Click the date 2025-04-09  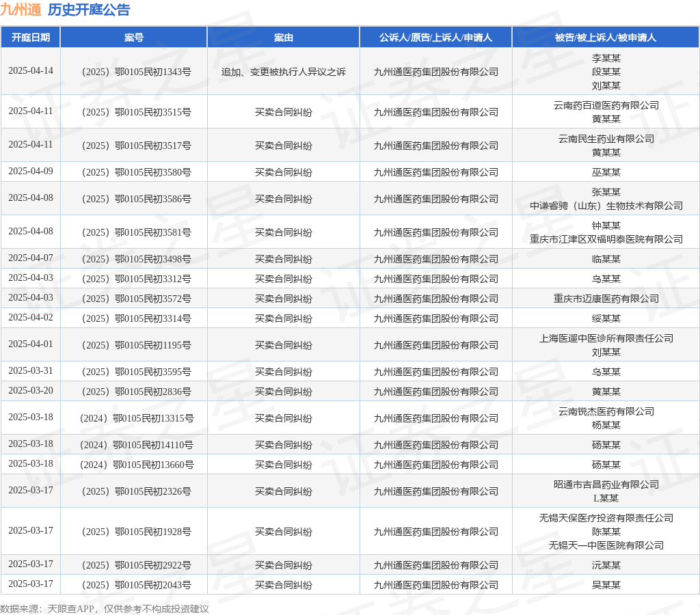tap(30, 172)
